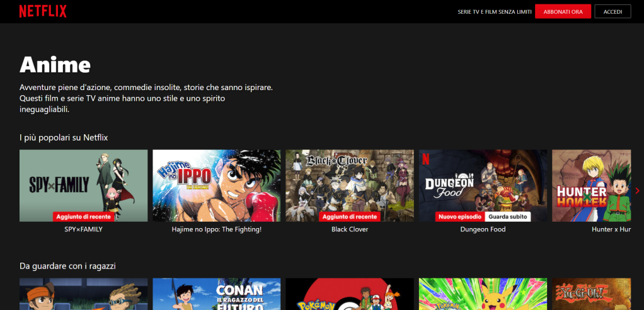Screen dimensions: 644x310
Task: Click Aggiunto di recente badge on Black Clover
Action: [350, 217]
